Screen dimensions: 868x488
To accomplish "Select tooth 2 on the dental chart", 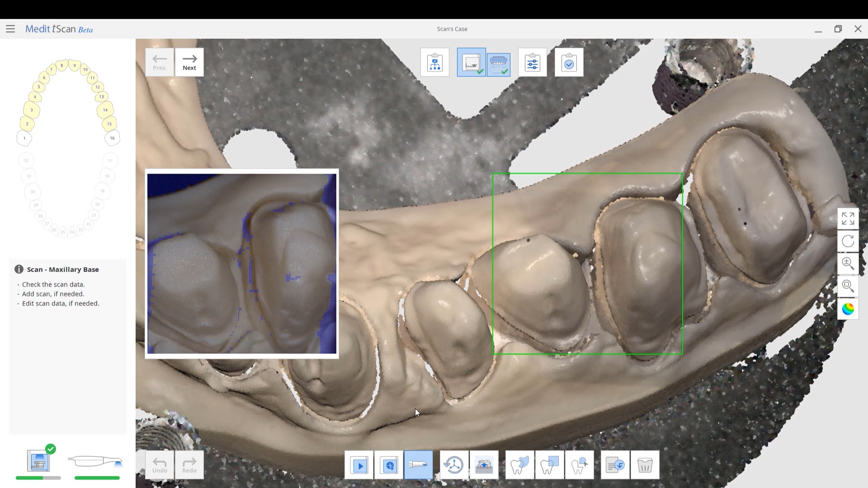I will (27, 124).
